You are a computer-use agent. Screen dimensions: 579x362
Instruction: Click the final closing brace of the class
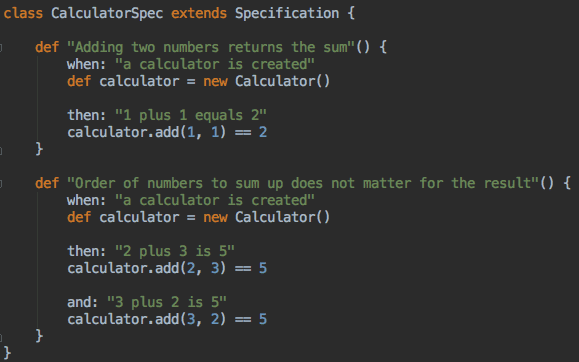(7, 353)
